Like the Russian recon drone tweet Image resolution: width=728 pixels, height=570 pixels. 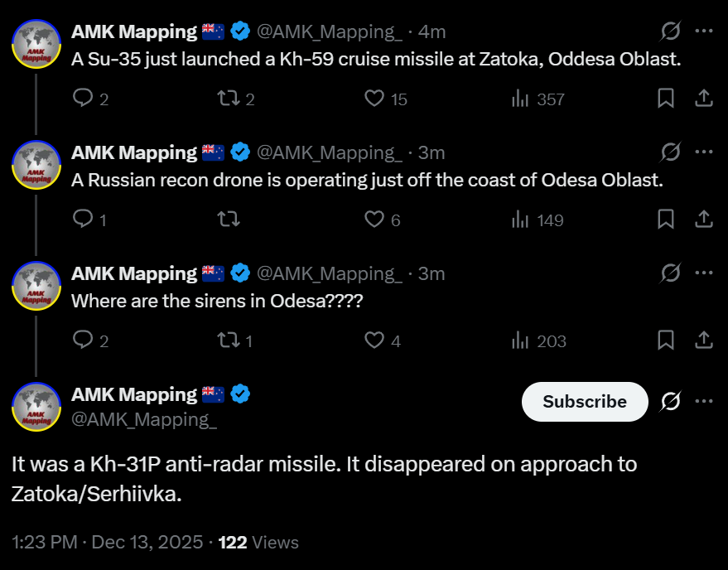point(375,220)
